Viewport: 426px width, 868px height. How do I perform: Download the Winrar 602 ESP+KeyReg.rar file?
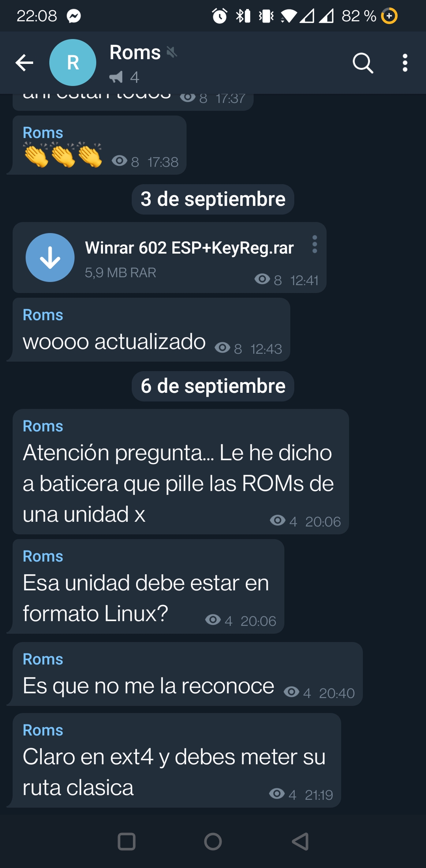50,258
